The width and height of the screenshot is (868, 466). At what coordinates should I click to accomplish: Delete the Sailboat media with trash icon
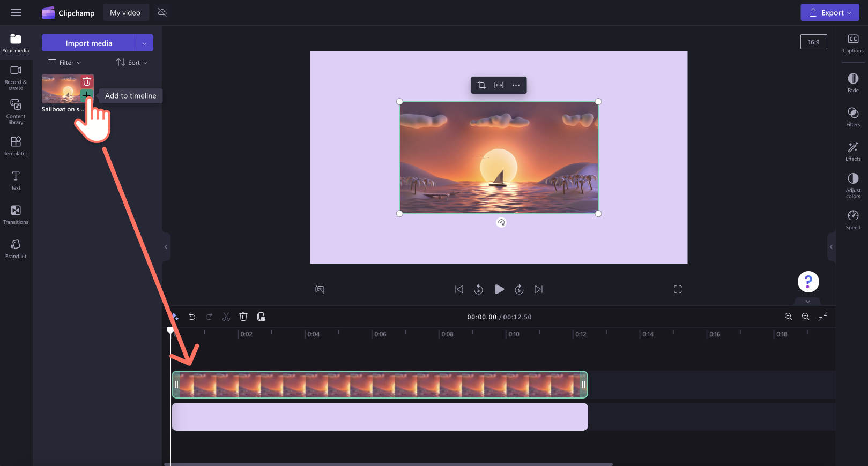click(87, 81)
